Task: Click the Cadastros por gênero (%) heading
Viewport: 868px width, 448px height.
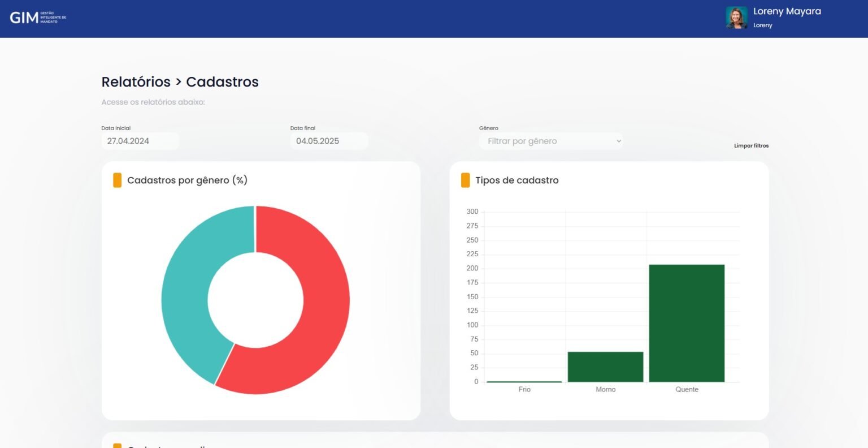Action: coord(187,180)
